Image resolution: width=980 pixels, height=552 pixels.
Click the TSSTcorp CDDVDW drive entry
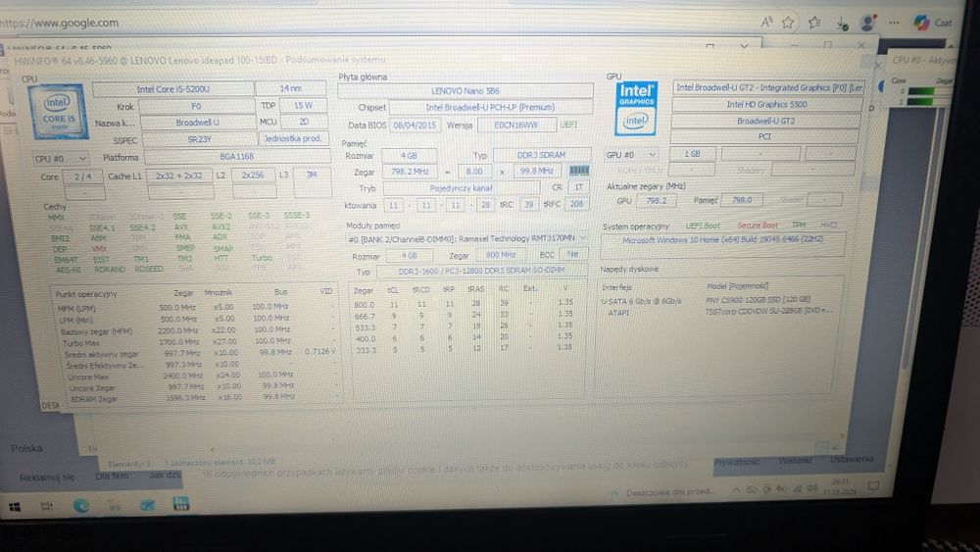tap(768, 311)
